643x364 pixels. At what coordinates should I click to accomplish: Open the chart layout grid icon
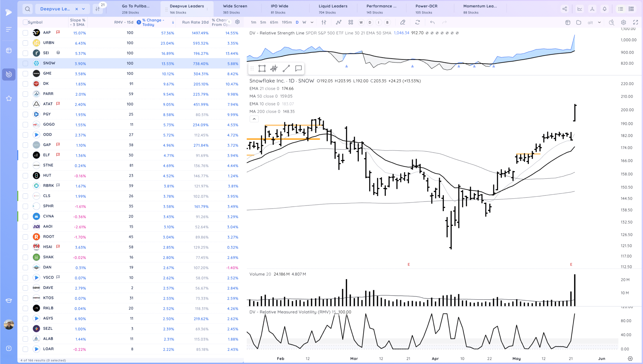pyautogui.click(x=351, y=22)
